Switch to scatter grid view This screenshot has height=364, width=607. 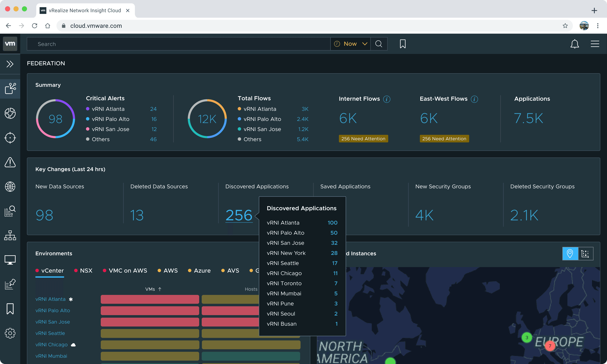tap(586, 253)
